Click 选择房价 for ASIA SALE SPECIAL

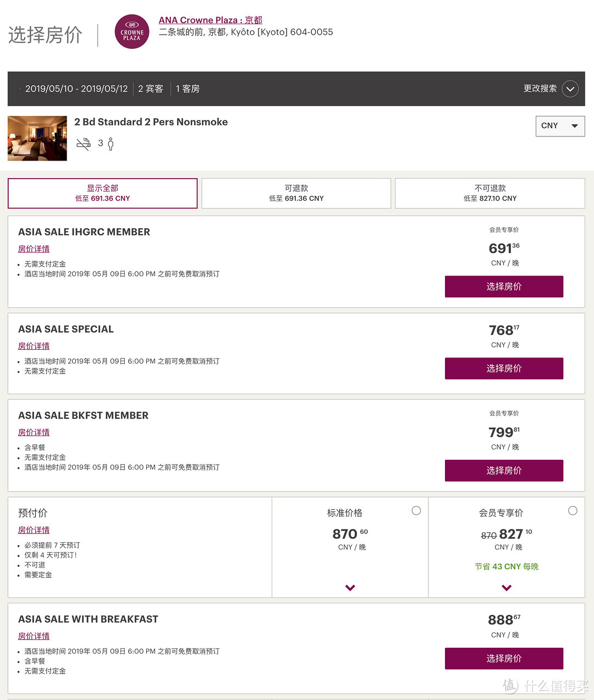(x=504, y=368)
